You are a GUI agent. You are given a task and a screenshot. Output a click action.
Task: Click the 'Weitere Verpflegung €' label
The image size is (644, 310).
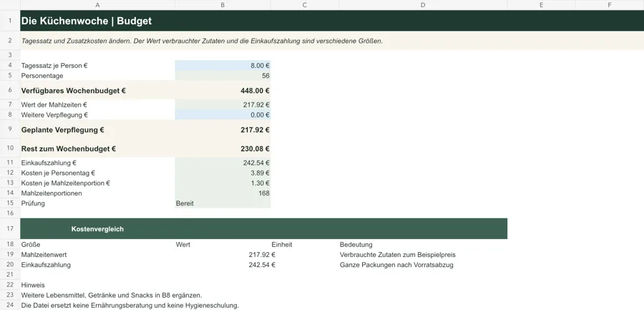pos(54,115)
